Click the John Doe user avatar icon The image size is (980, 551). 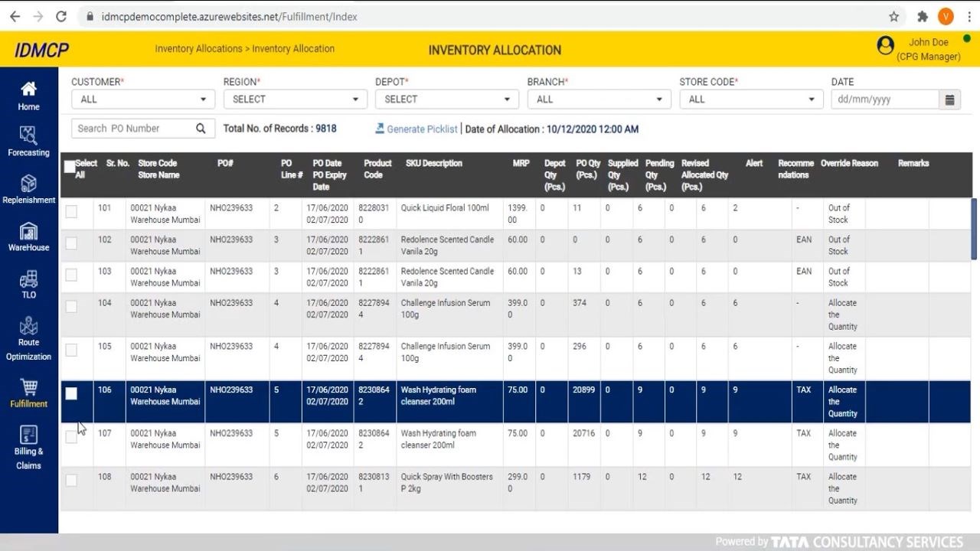click(885, 46)
